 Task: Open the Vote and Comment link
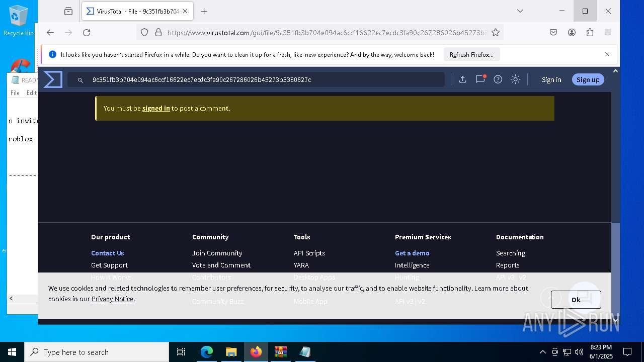coord(221,265)
